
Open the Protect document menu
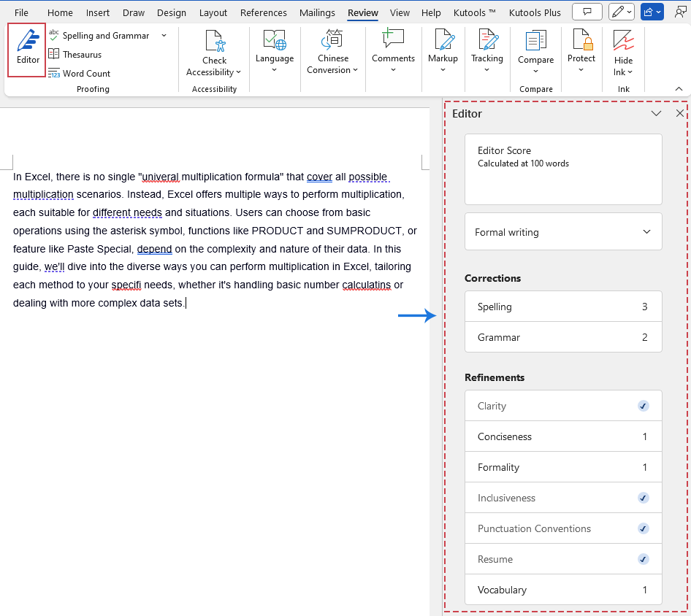(x=581, y=50)
